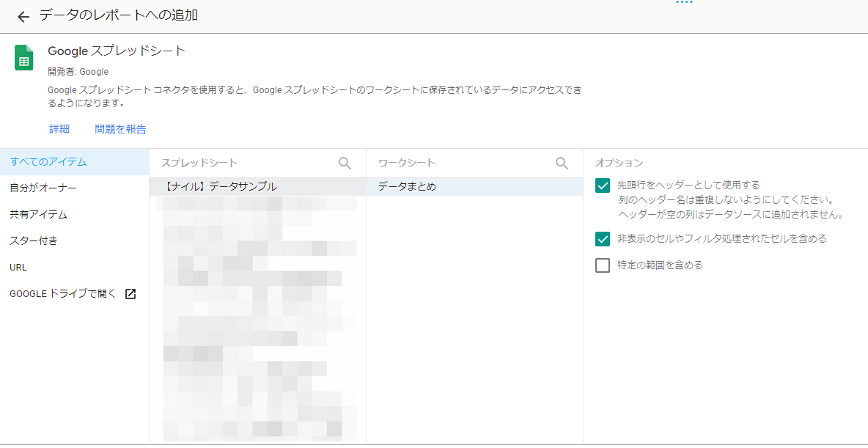This screenshot has width=868, height=448.
Task: Select 【ナイル】データサンプル spreadsheet
Action: [257, 187]
